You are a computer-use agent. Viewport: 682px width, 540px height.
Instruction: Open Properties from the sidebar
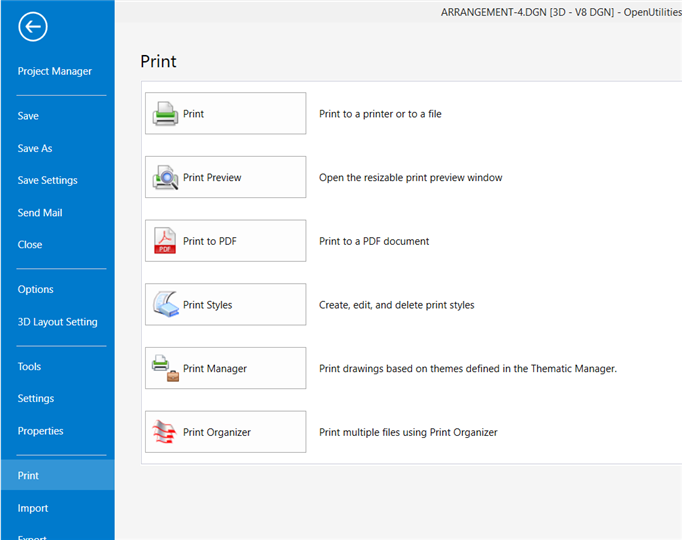click(x=40, y=431)
